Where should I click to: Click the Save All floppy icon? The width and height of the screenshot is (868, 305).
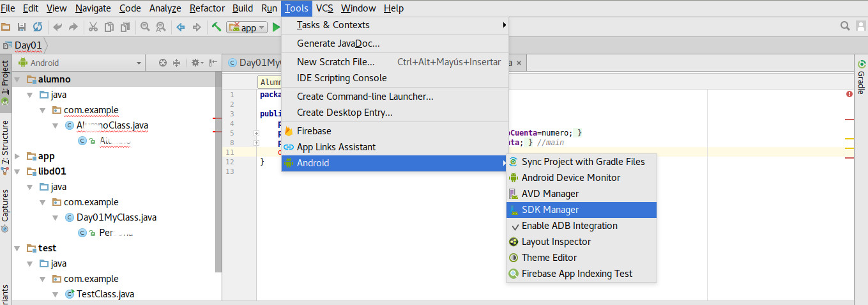click(22, 27)
